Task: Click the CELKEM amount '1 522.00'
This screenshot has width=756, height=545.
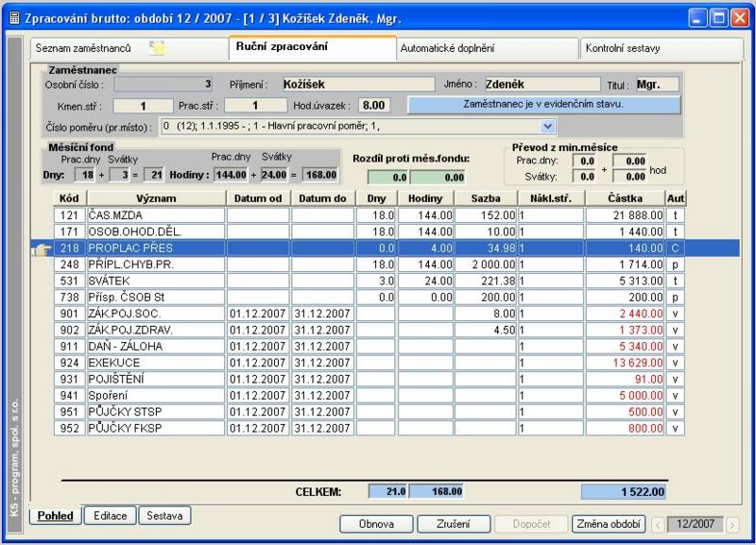Action: point(624,491)
